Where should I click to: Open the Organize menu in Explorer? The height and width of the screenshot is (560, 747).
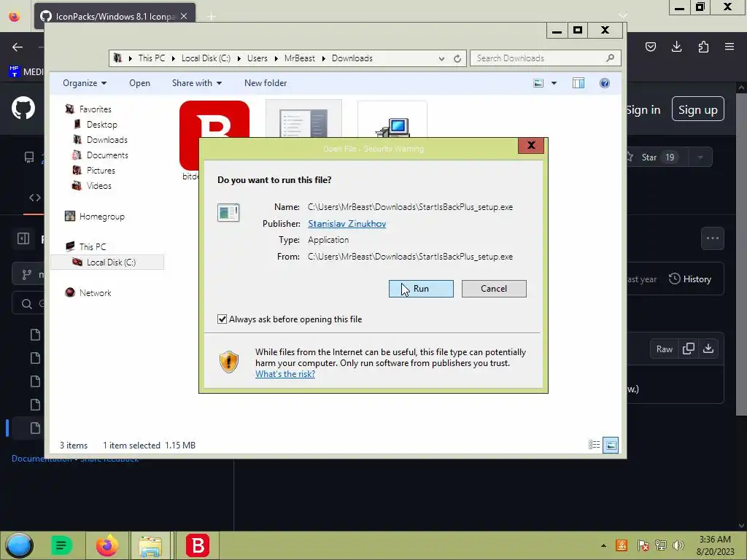coord(85,83)
